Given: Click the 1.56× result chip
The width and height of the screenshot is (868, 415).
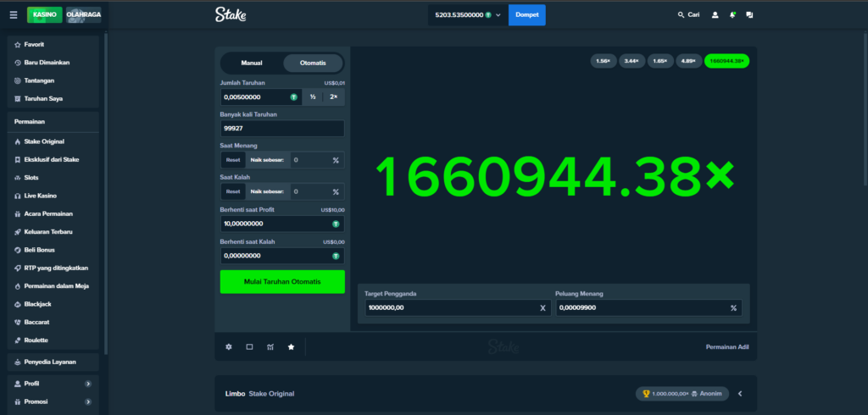Looking at the screenshot, I should click(x=604, y=61).
